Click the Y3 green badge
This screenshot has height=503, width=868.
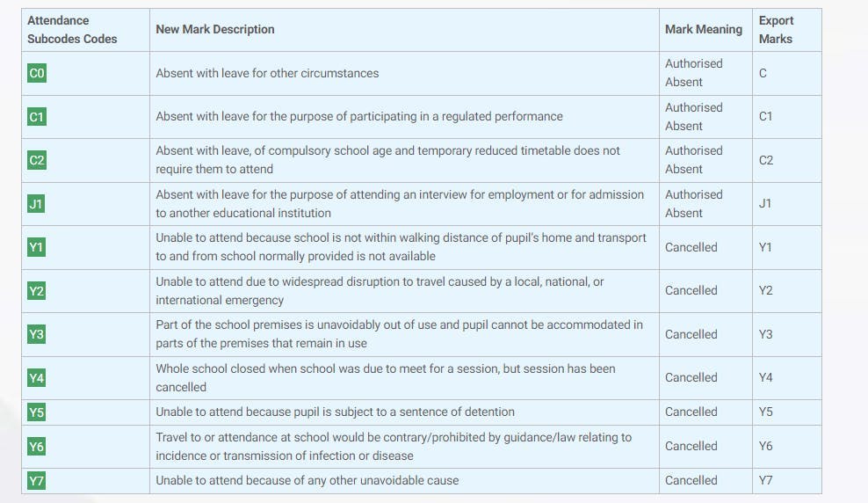click(36, 334)
